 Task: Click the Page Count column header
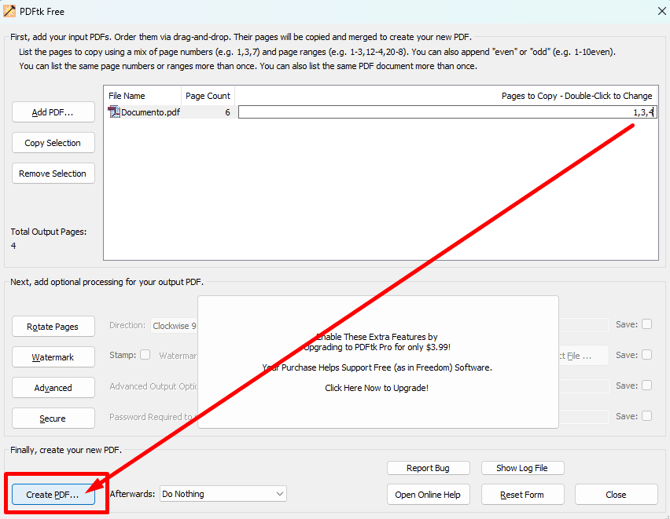pos(207,95)
